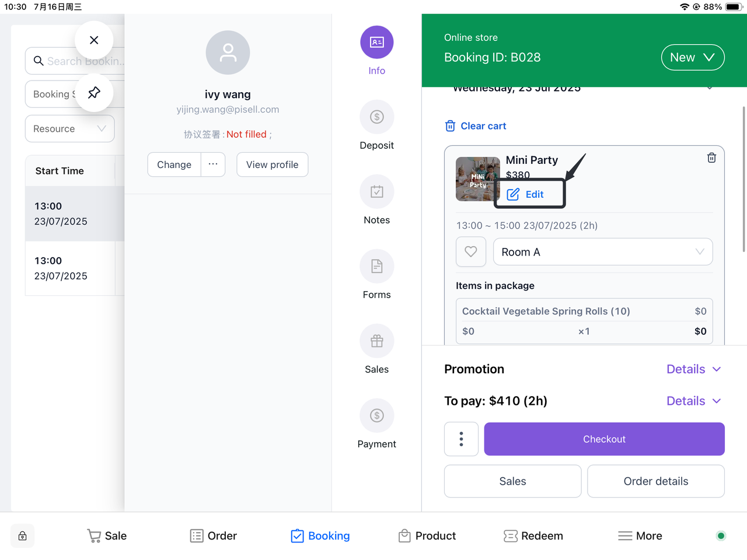Expand the Promotion details
The height and width of the screenshot is (560, 747).
(693, 369)
